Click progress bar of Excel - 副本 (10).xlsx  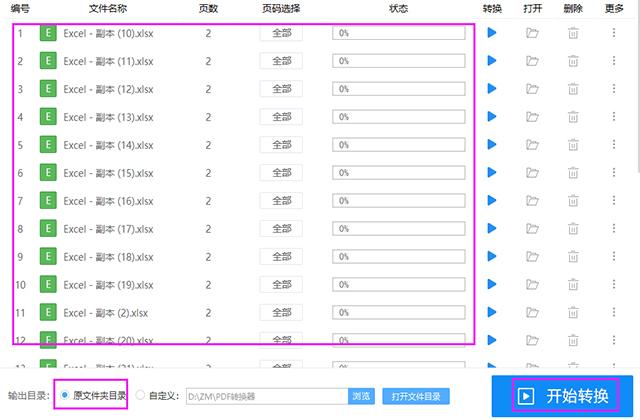[x=398, y=33]
